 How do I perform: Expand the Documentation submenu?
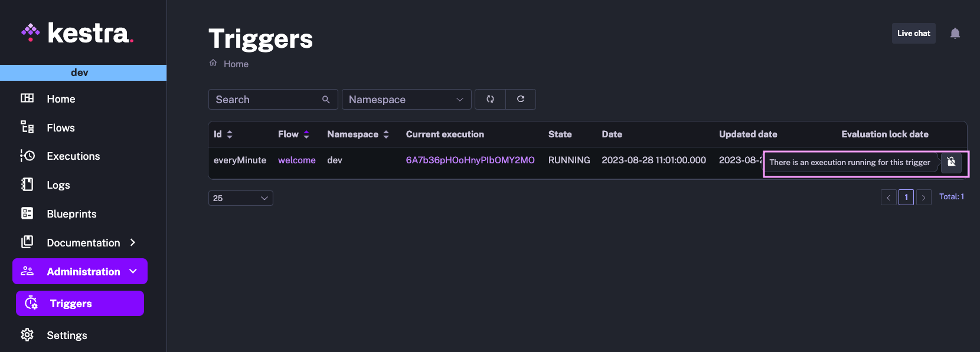pos(133,243)
